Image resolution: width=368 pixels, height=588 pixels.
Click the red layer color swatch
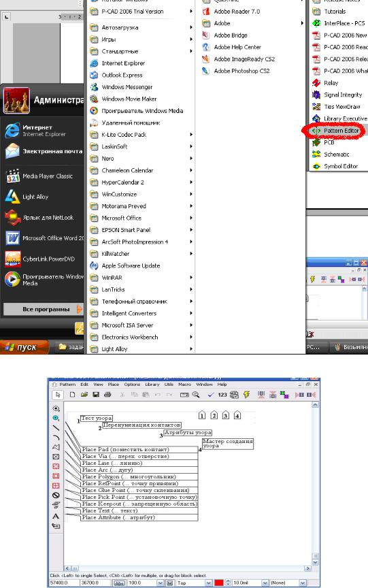[219, 583]
